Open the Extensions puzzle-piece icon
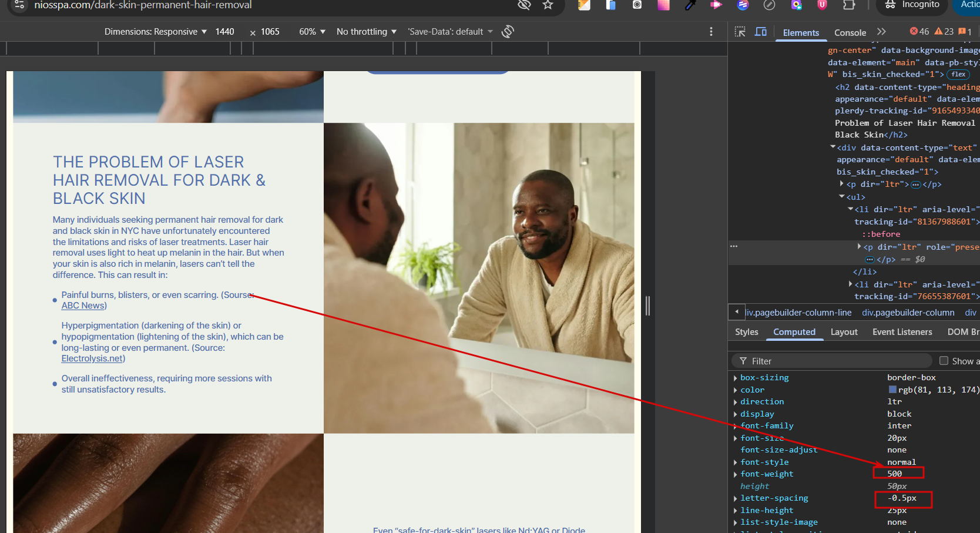 point(848,5)
